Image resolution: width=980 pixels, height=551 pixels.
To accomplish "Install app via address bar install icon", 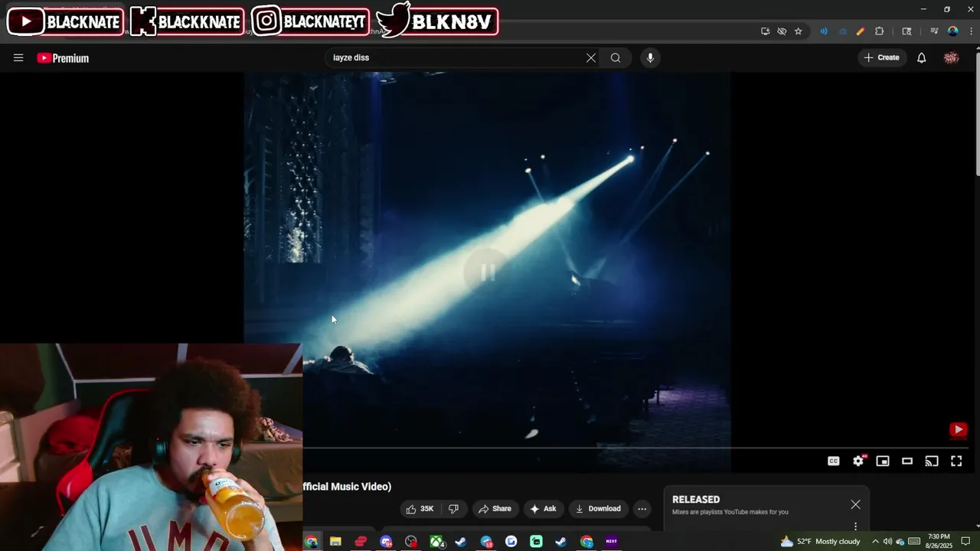I will 765,31.
